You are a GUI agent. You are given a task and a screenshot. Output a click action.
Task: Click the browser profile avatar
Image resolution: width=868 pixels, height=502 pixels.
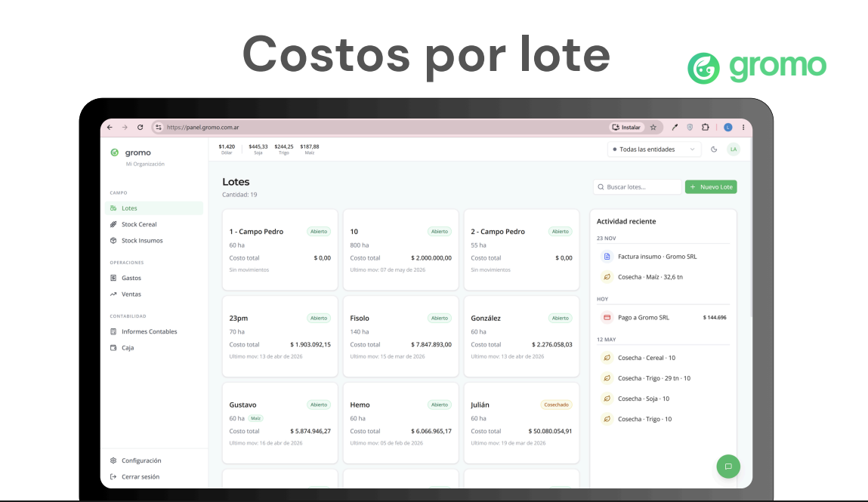pyautogui.click(x=728, y=127)
